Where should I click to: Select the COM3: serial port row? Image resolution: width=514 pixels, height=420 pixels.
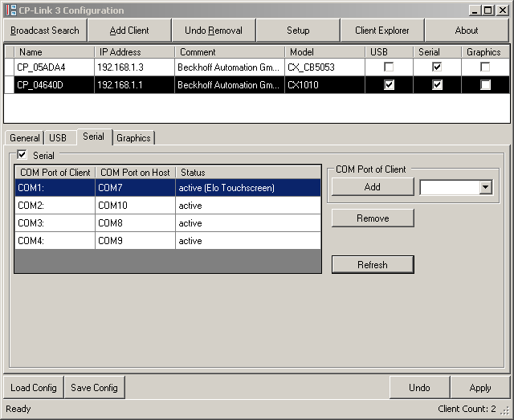click(x=168, y=223)
